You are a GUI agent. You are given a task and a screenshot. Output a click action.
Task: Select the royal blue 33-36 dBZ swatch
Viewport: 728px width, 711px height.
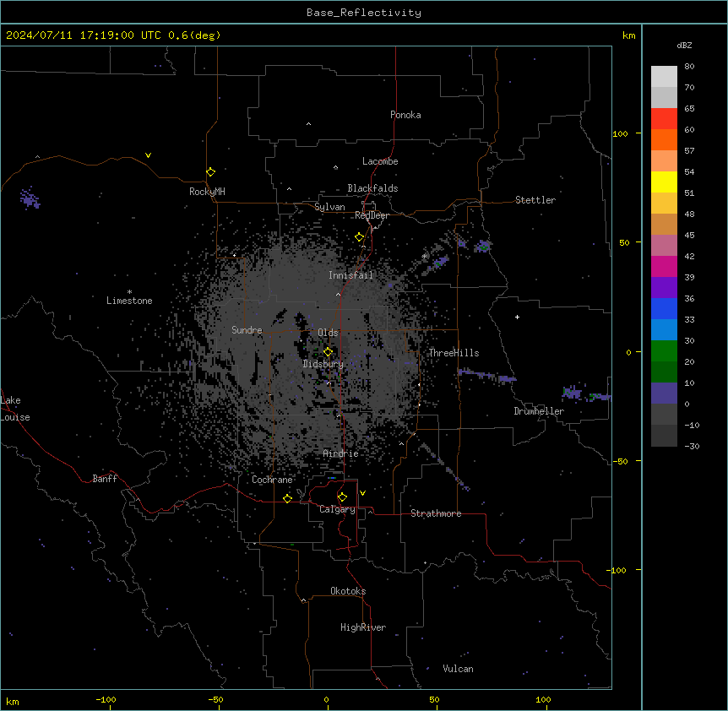[x=664, y=308]
